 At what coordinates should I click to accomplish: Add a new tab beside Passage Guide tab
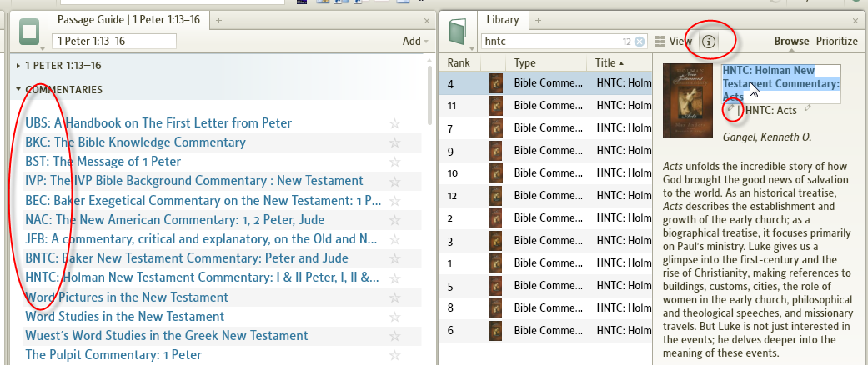point(218,21)
